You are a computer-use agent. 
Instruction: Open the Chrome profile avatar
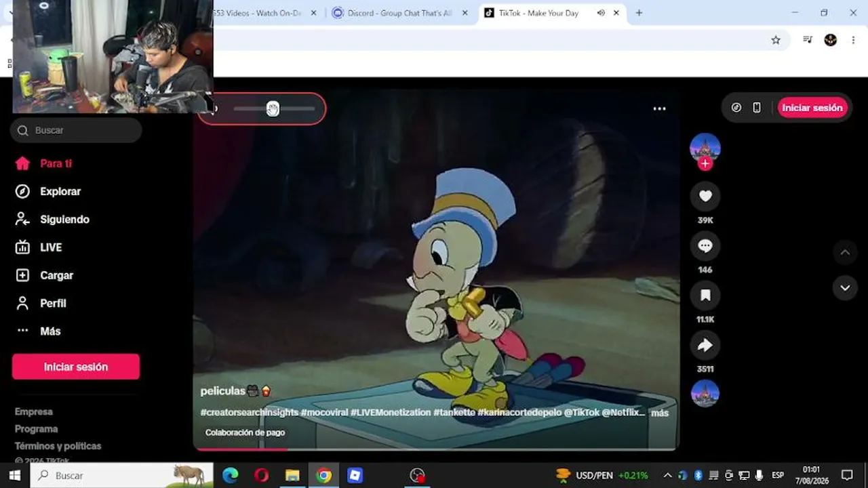(x=831, y=40)
